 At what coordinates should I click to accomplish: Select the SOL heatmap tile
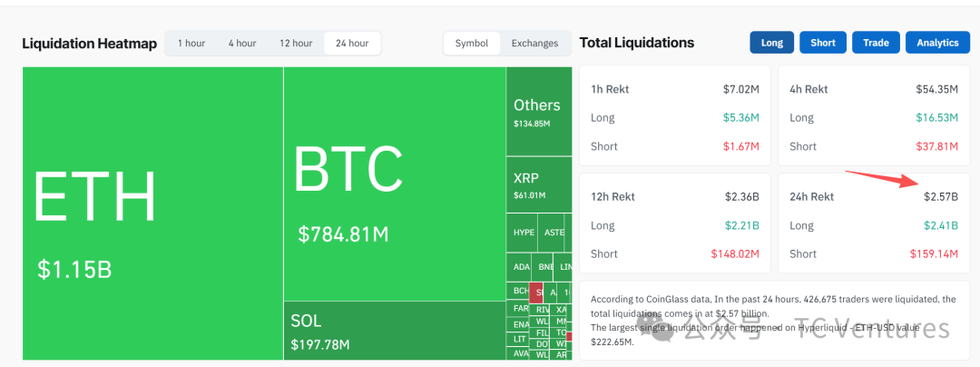[395, 331]
